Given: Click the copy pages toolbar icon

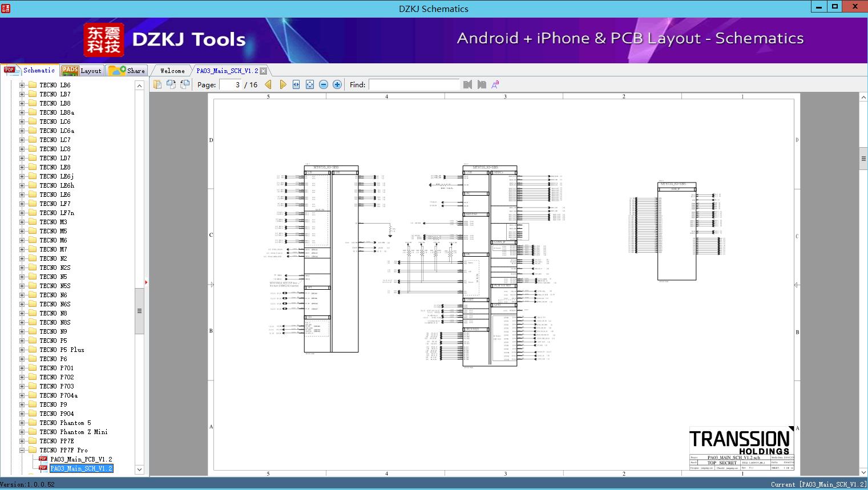Looking at the screenshot, I should (158, 84).
